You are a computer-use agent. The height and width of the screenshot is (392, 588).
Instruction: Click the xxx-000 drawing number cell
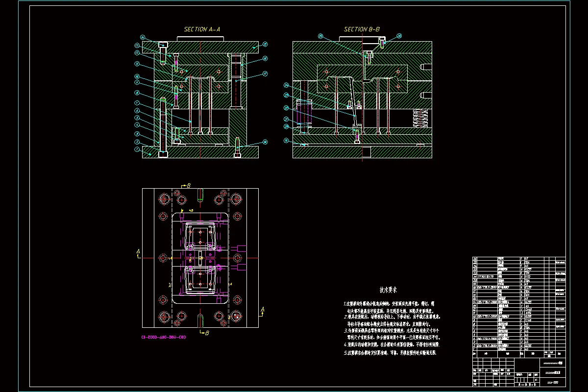click(x=552, y=381)
